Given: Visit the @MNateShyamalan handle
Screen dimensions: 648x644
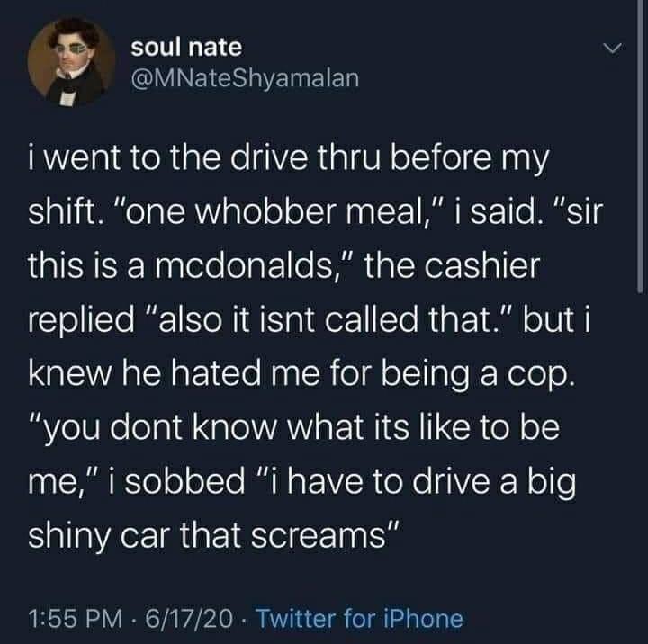Looking at the screenshot, I should click(x=245, y=79).
